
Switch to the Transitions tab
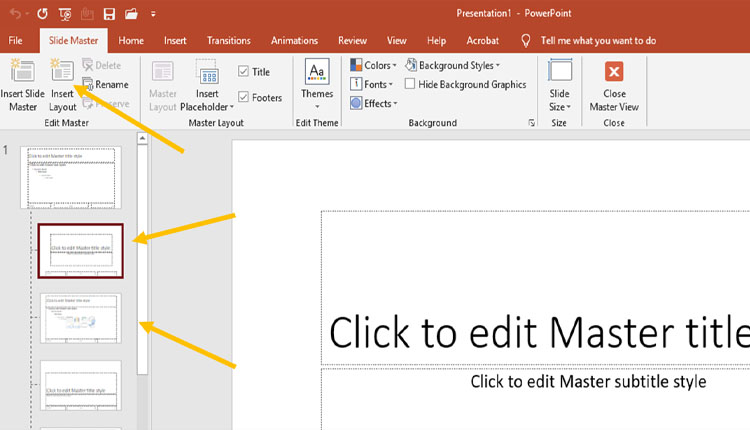pos(228,41)
